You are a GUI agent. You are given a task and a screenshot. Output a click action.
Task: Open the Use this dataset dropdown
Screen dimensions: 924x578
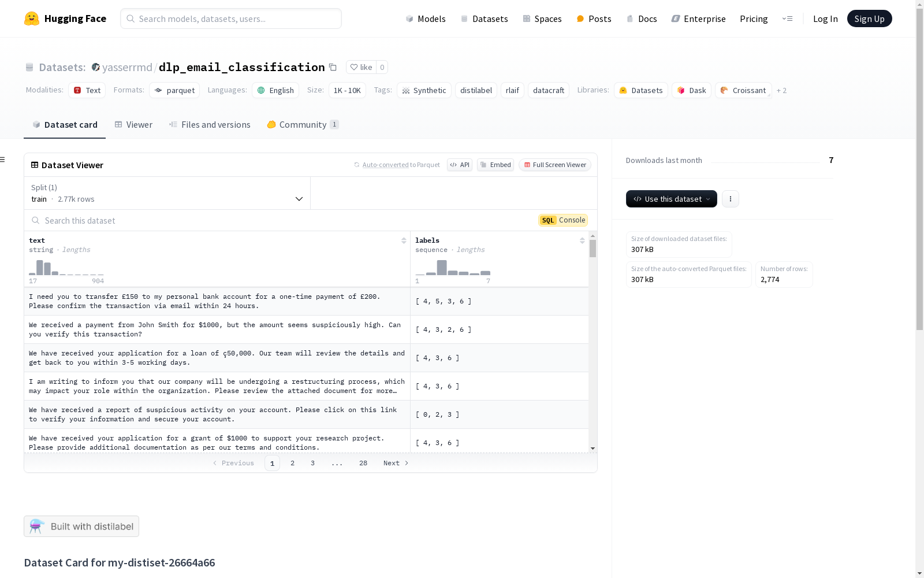coord(671,199)
